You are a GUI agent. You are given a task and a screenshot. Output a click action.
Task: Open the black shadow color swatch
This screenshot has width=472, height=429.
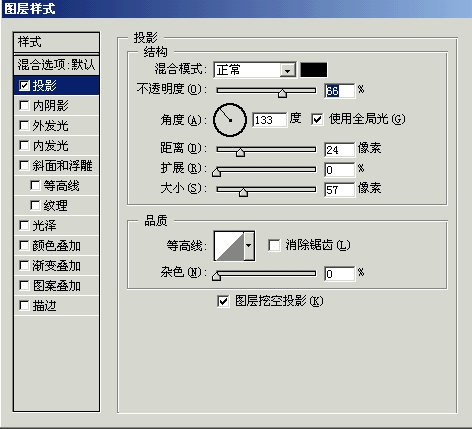coord(314,70)
